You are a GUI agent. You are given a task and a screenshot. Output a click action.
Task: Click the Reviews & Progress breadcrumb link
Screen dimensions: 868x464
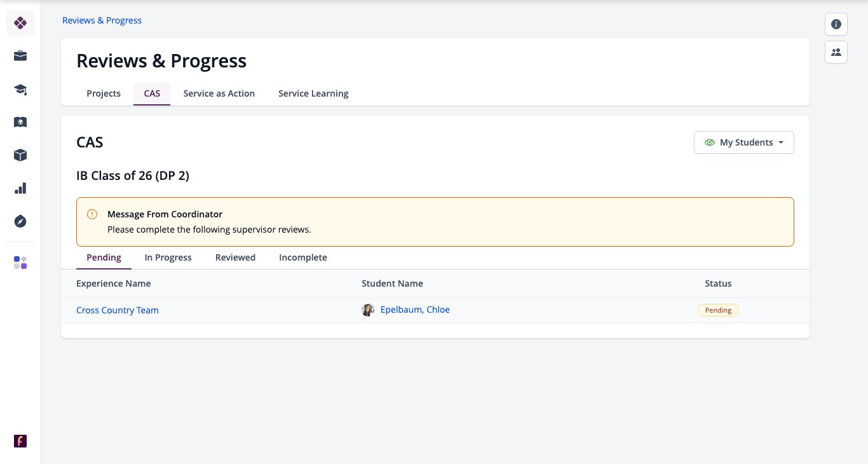point(102,20)
